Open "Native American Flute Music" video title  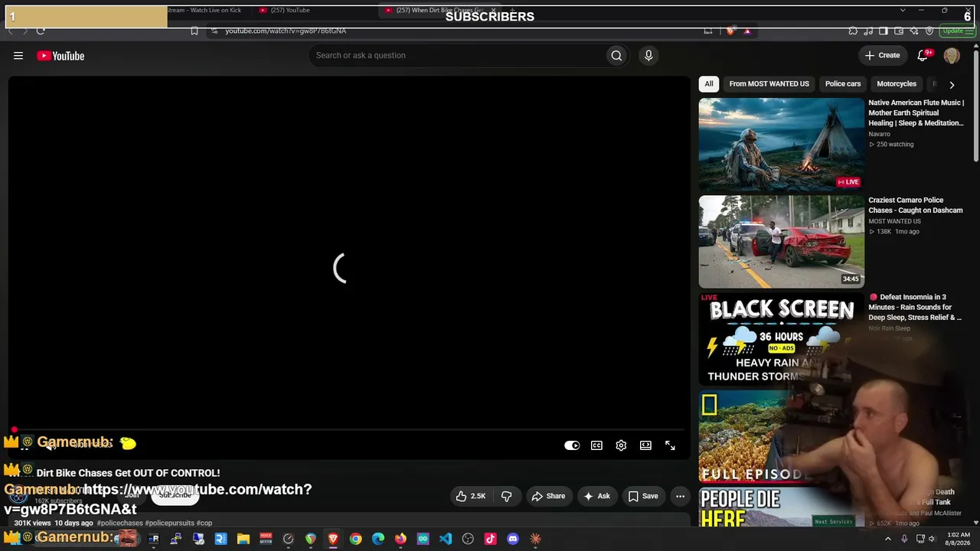point(916,112)
